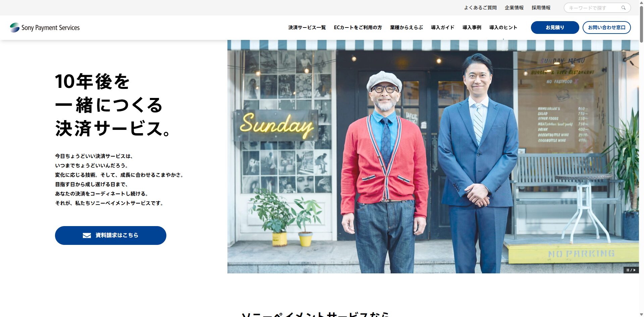
Task: Open the 企業情報 link
Action: click(514, 8)
